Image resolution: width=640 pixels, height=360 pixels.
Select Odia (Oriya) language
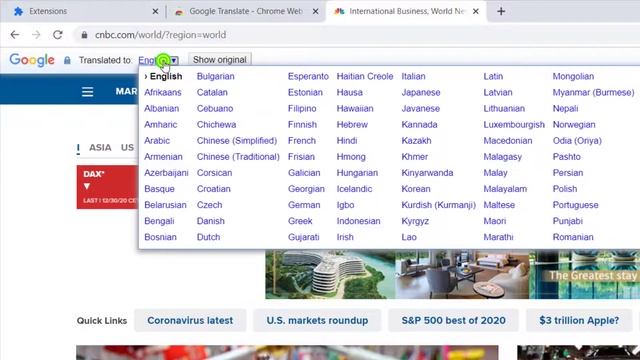(577, 140)
